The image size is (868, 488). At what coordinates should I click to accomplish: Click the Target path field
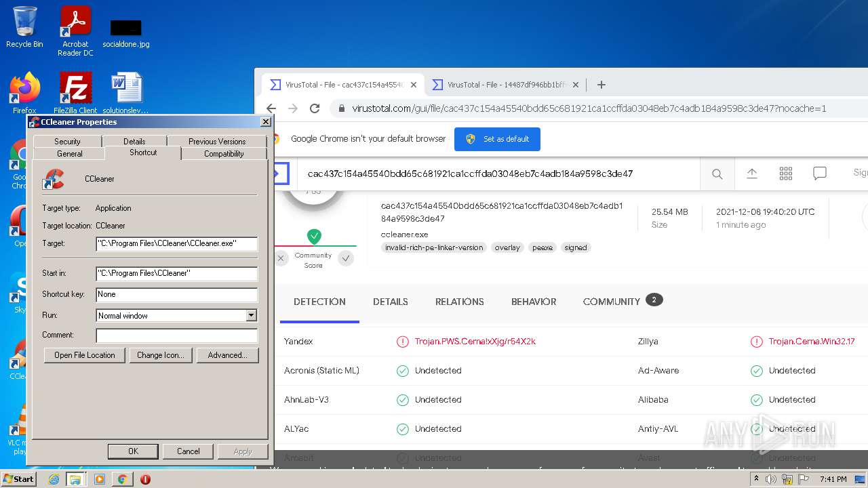click(177, 243)
